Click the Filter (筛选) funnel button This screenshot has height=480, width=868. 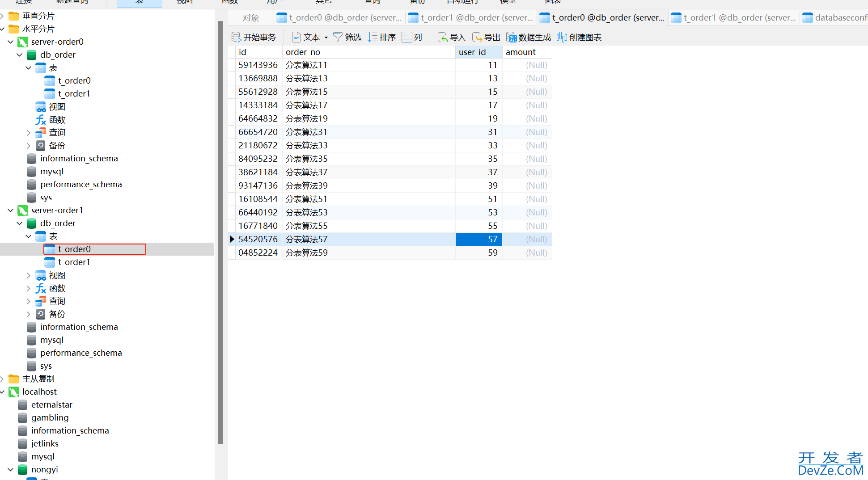(347, 37)
